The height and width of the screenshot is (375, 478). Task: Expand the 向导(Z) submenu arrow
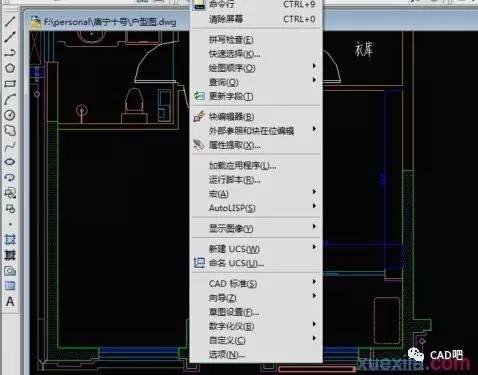pos(314,296)
